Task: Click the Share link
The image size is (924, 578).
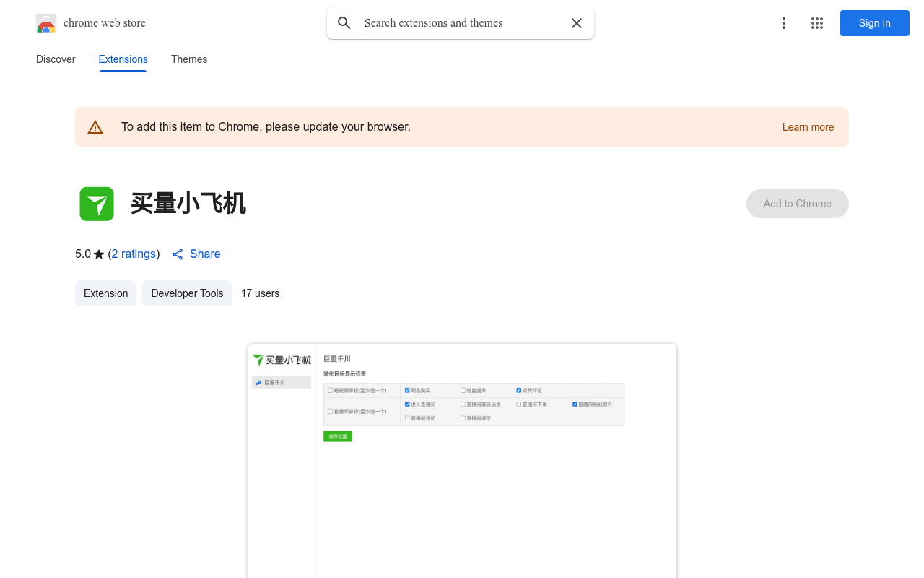Action: (205, 254)
